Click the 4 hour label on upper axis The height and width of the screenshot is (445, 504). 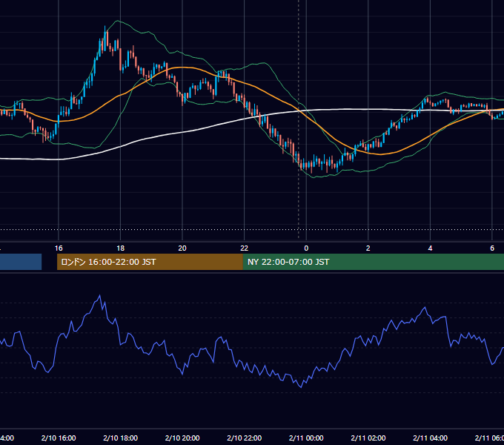tap(430, 248)
